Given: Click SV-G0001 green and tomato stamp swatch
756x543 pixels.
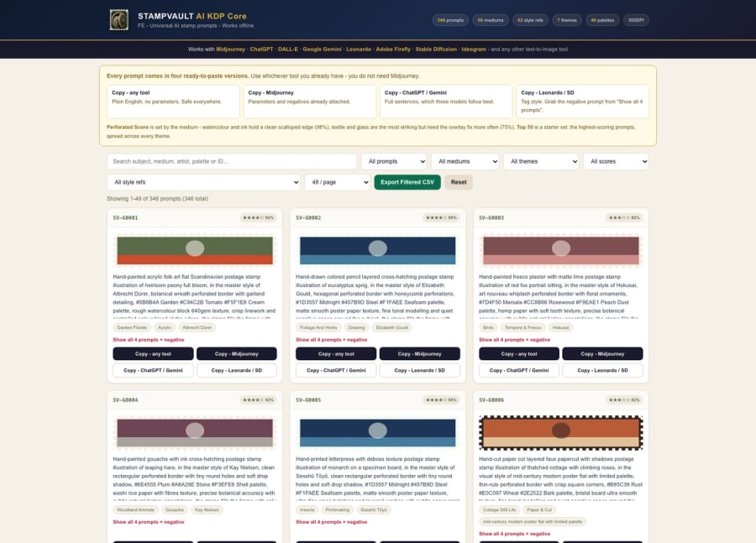Looking at the screenshot, I should 195,250.
